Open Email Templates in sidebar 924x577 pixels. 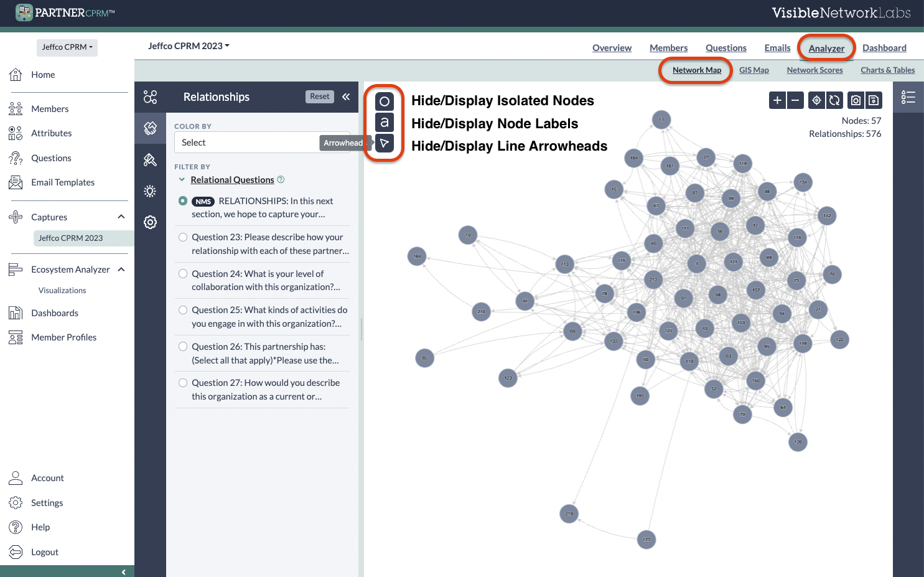click(63, 182)
